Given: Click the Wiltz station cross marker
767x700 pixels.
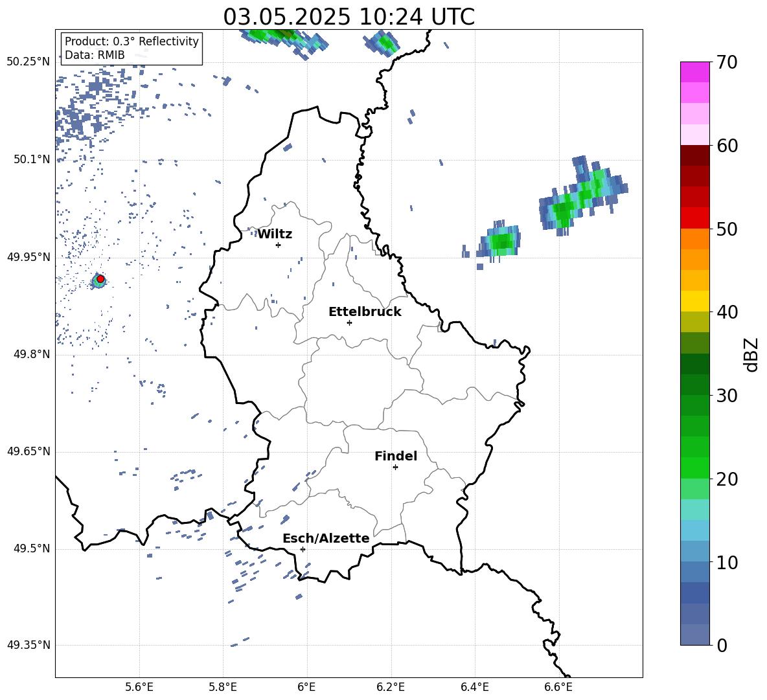Looking at the screenshot, I should tap(279, 245).
